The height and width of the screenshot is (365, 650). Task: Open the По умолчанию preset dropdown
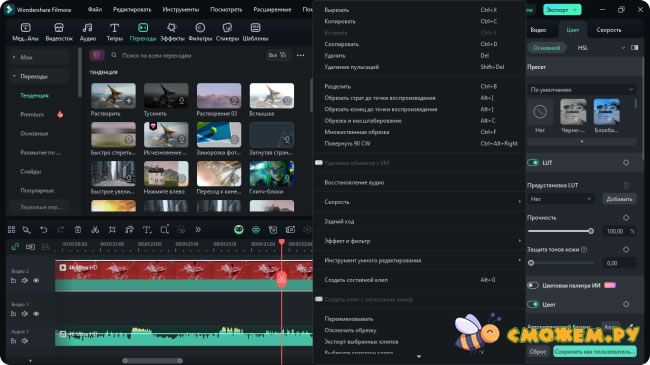(582, 90)
